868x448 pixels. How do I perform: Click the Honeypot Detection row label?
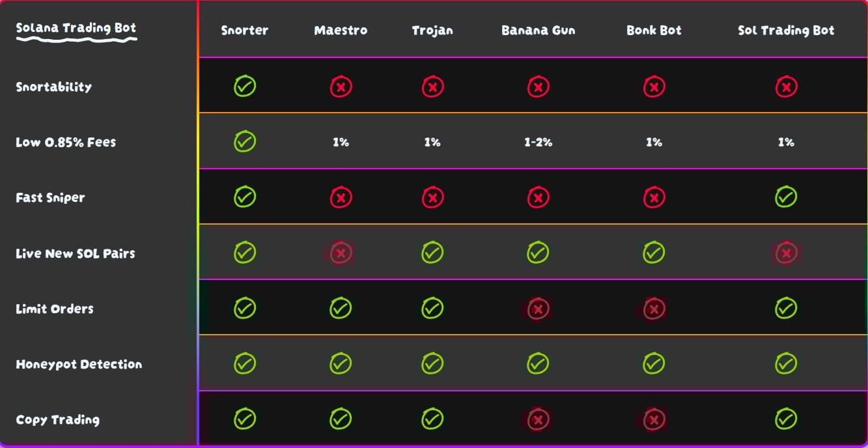pyautogui.click(x=79, y=365)
